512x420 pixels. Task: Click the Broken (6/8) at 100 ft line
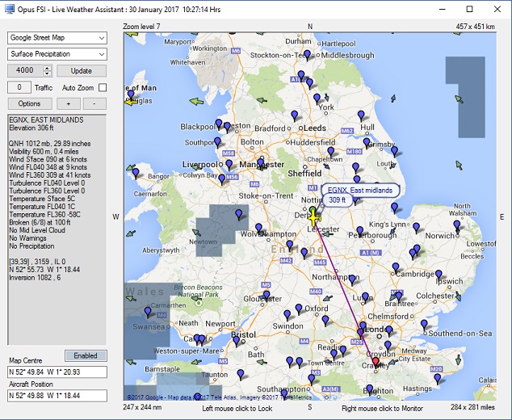(40, 222)
